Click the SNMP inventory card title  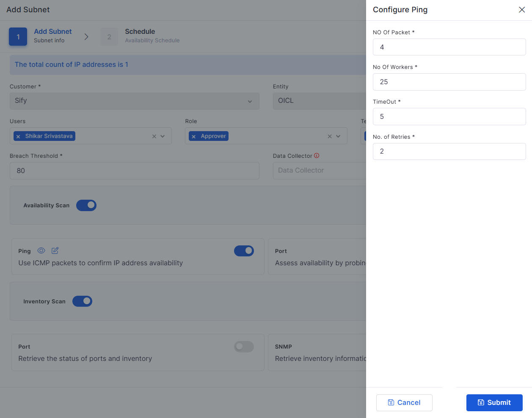tap(284, 346)
